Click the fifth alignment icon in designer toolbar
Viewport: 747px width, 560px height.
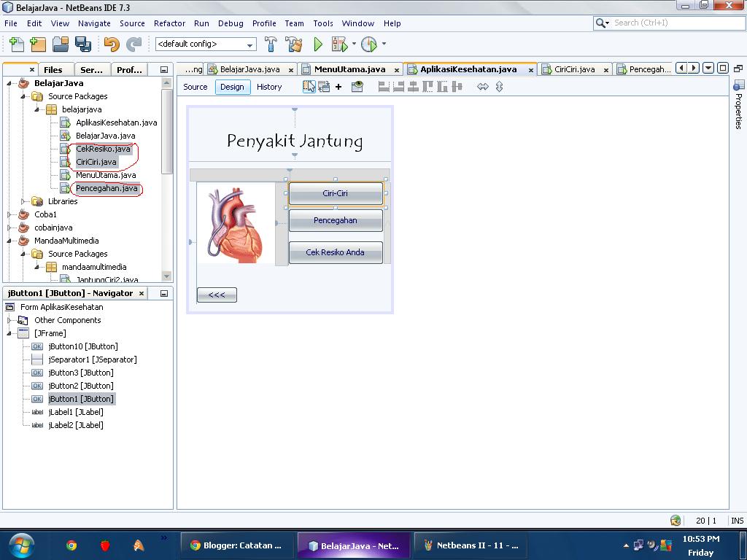pos(442,87)
